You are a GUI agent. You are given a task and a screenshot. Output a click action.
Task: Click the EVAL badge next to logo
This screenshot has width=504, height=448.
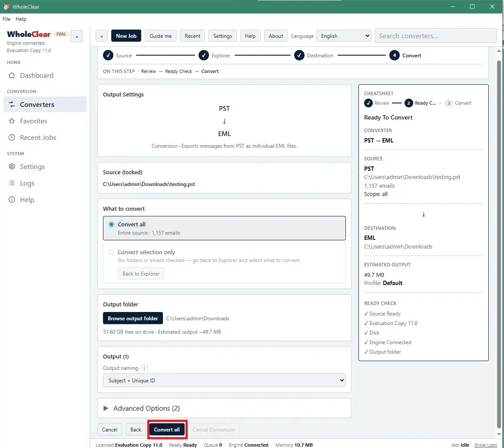[x=61, y=34]
